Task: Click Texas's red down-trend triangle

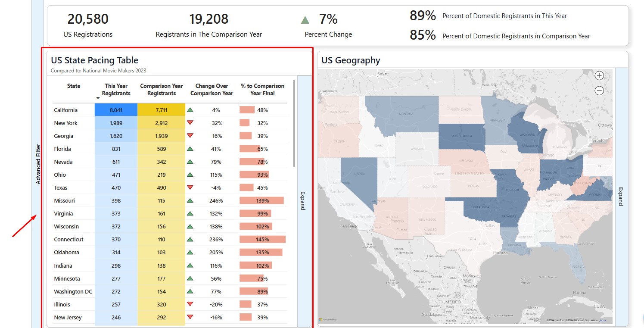Action: (190, 187)
